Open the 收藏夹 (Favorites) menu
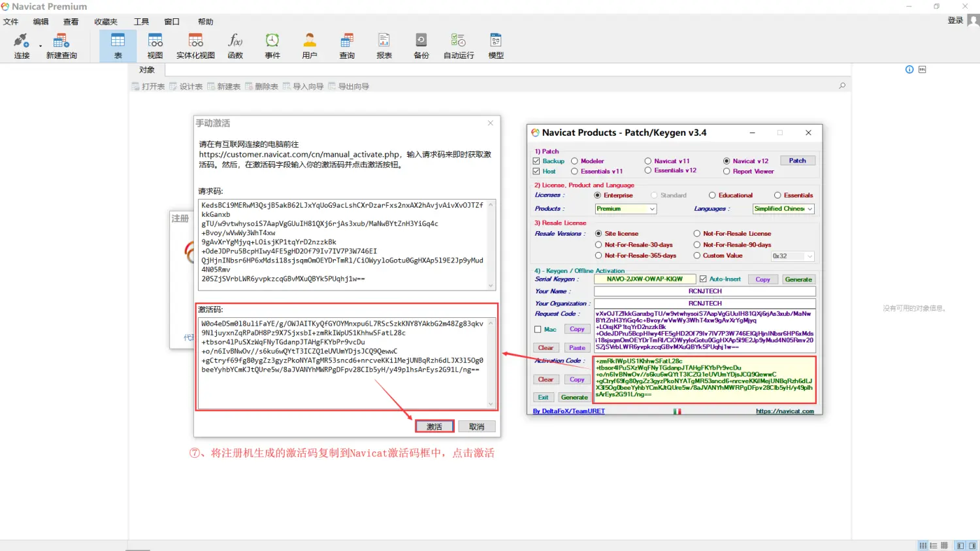The height and width of the screenshot is (551, 980). click(x=106, y=22)
